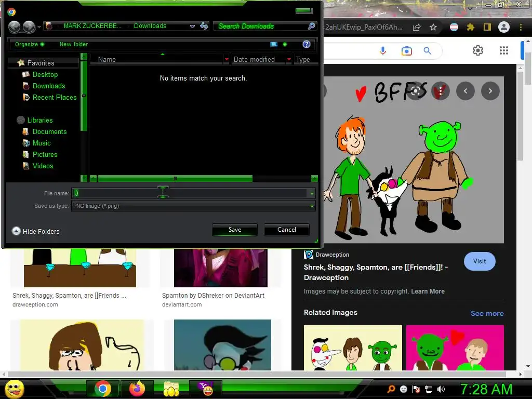
Task: Go to previous image in preview
Action: coord(465,91)
